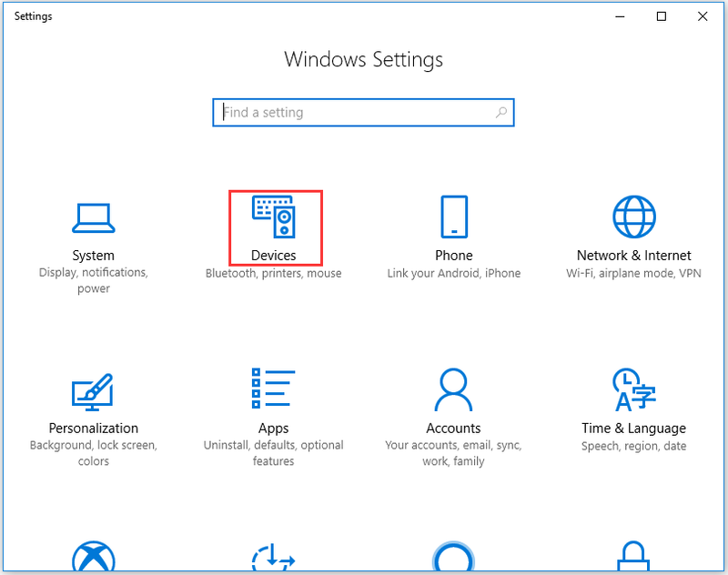
Task: Open the Xbox Gaming icon
Action: pyautogui.click(x=94, y=557)
